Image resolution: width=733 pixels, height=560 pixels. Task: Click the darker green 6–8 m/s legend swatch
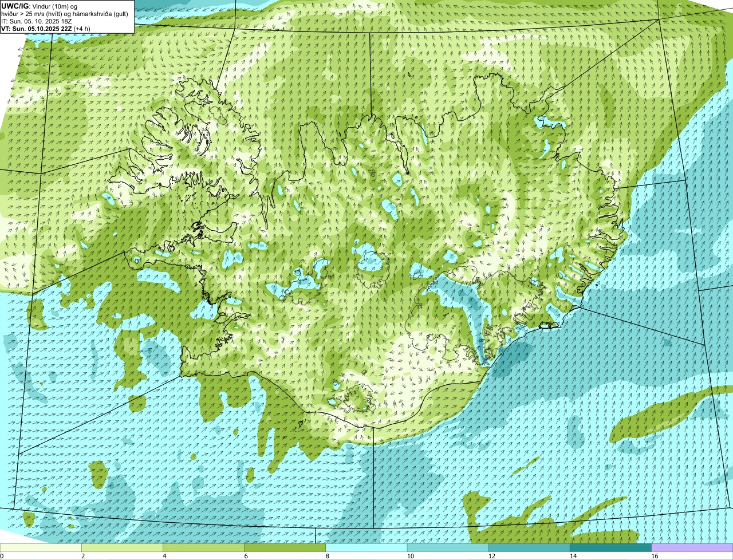tap(285, 548)
